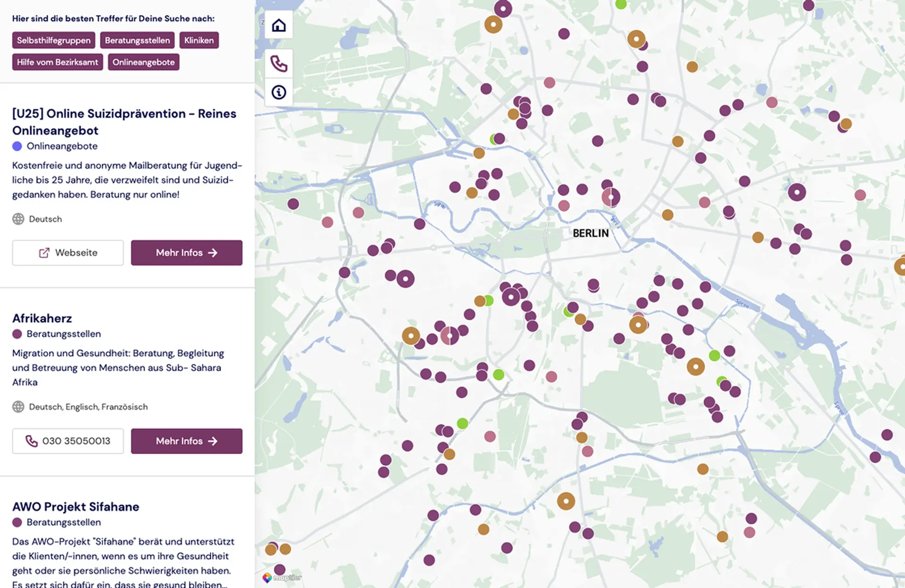The height and width of the screenshot is (588, 905).
Task: Click the Afrikaherz description about Migration und Gesundheit
Action: (118, 367)
